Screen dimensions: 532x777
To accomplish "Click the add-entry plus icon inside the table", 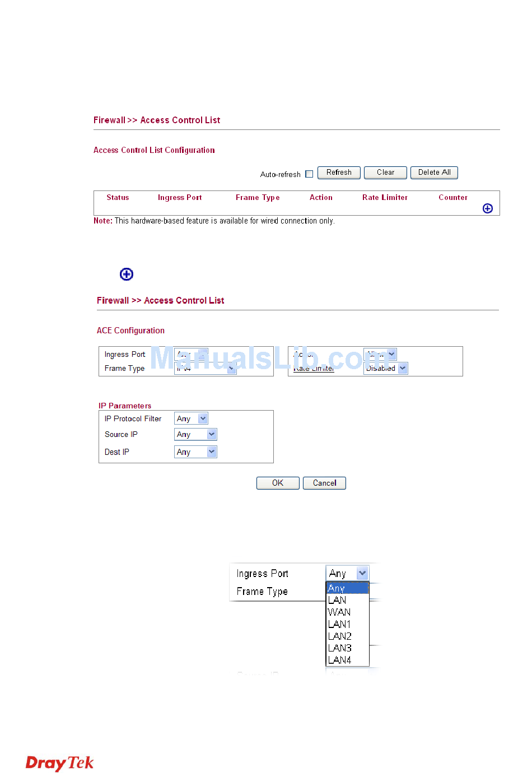I will (x=488, y=208).
